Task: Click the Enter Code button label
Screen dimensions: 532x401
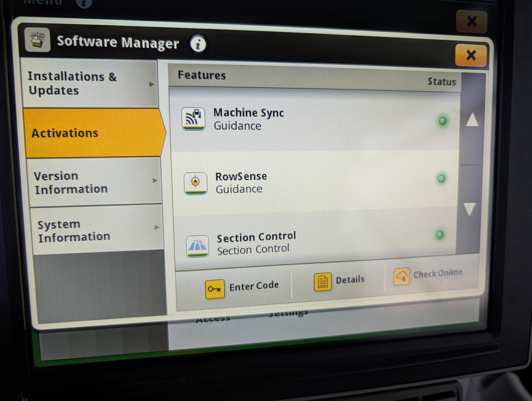Action: 254,286
